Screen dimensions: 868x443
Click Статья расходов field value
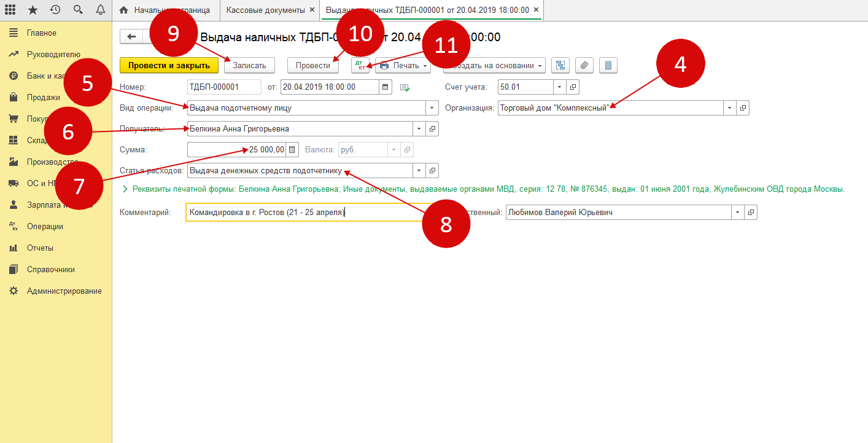coord(300,171)
